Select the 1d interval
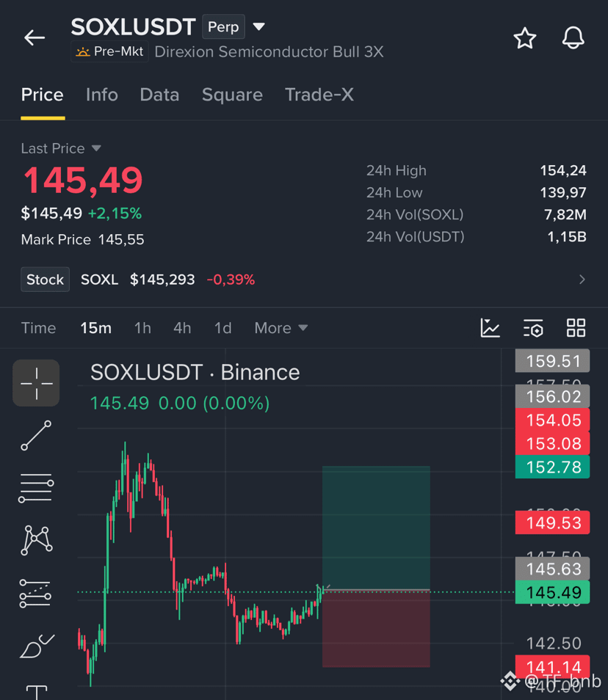The image size is (608, 700). click(x=223, y=328)
